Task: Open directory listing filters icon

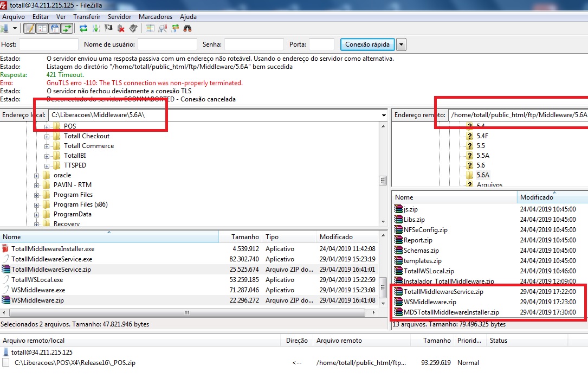Action: click(150, 28)
